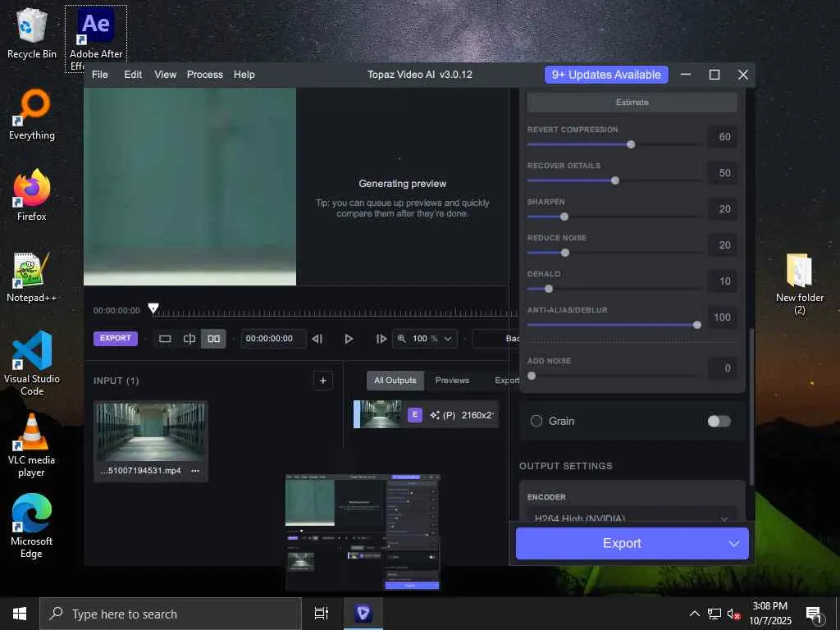Edit the Sharpen value field
This screenshot has height=630, width=840.
(x=722, y=209)
